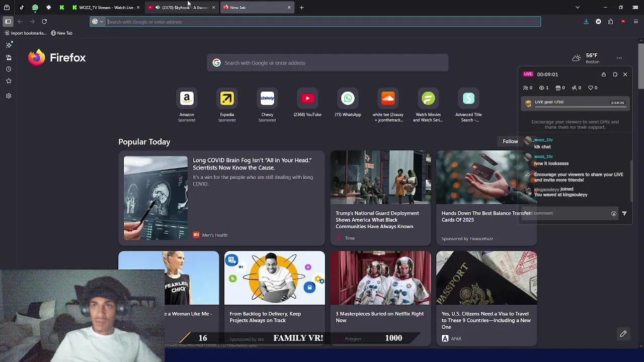
Task: Click the Long COVID brain scan thumbnail
Action: [x=155, y=198]
